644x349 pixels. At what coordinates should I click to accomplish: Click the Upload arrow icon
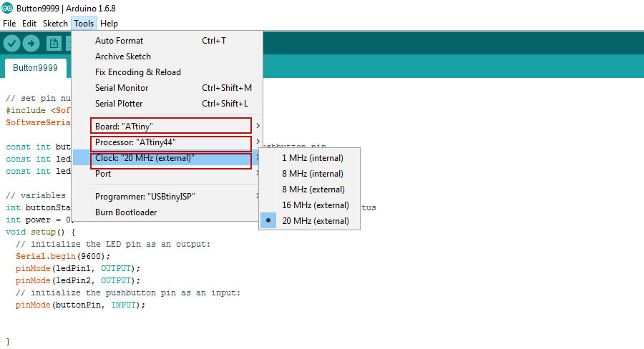pyautogui.click(x=31, y=43)
